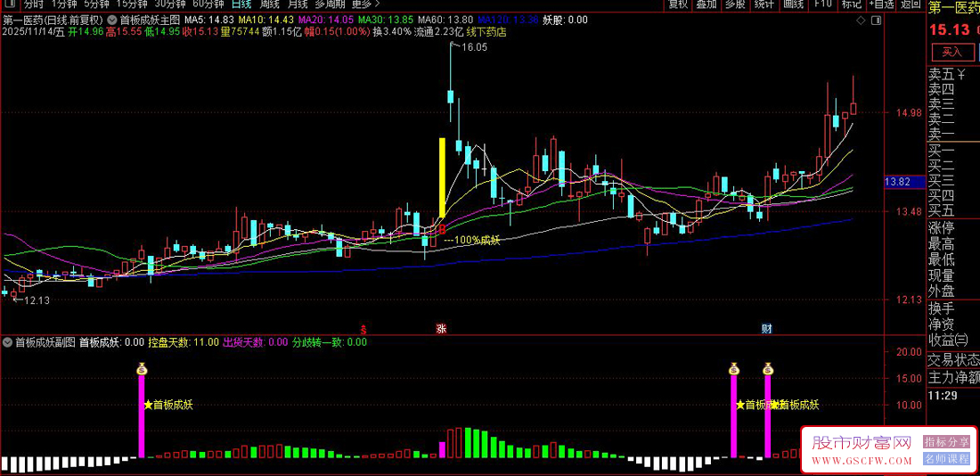This screenshot has height=476, width=980.
Task: Toggle the side panel layout icon
Action: coord(877,20)
